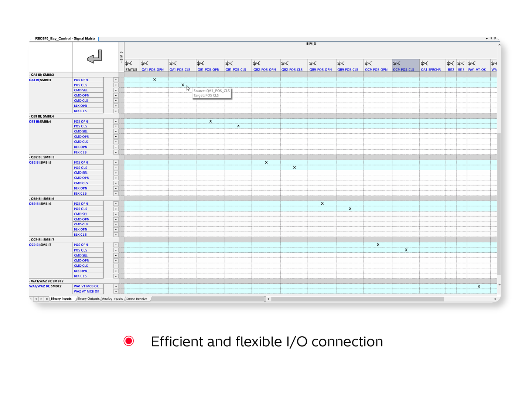
Task: Toggle the QB2_POS_OPN connection cross
Action: point(266,162)
